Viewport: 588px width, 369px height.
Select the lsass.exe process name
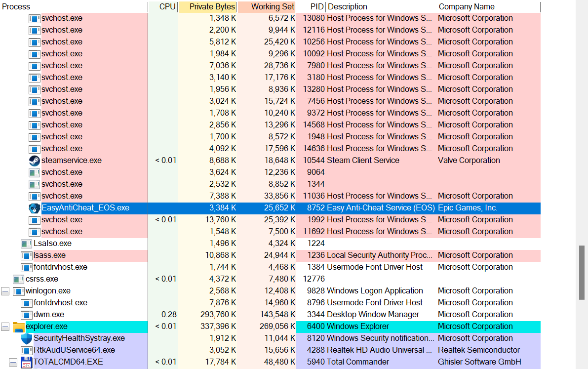[x=49, y=255]
